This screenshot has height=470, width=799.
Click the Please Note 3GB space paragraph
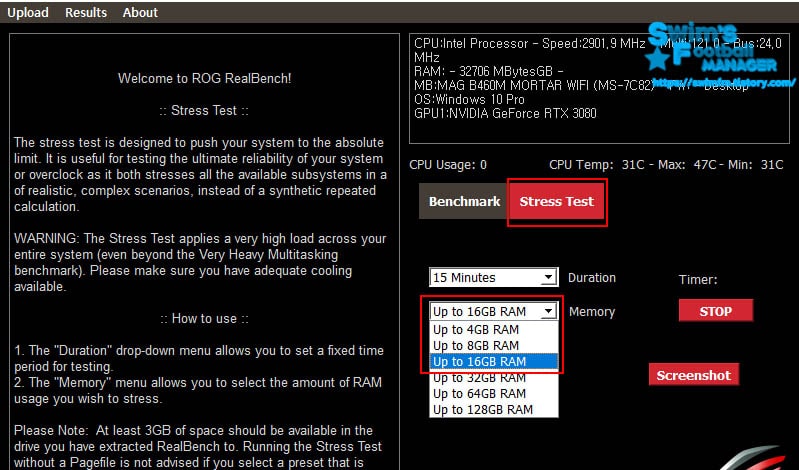[198, 447]
